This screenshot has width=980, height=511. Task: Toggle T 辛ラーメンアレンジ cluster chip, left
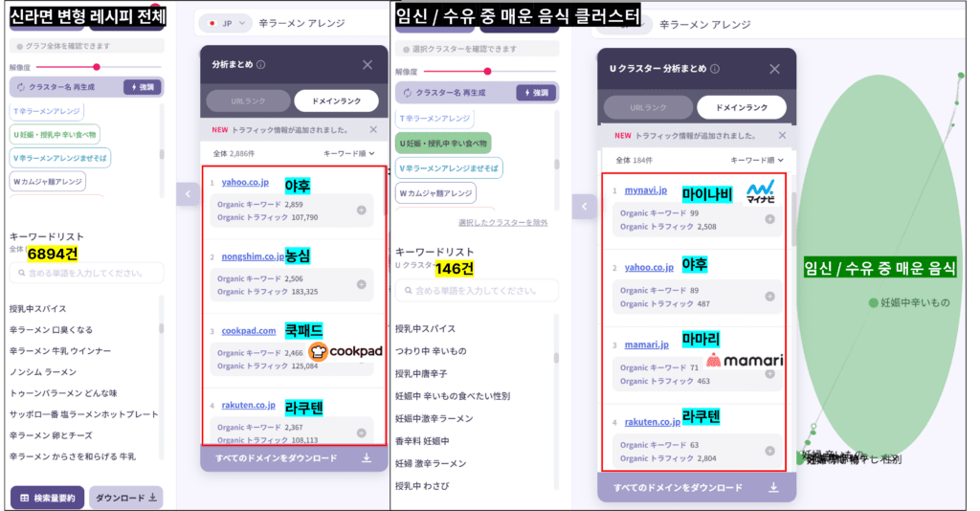coord(47,111)
